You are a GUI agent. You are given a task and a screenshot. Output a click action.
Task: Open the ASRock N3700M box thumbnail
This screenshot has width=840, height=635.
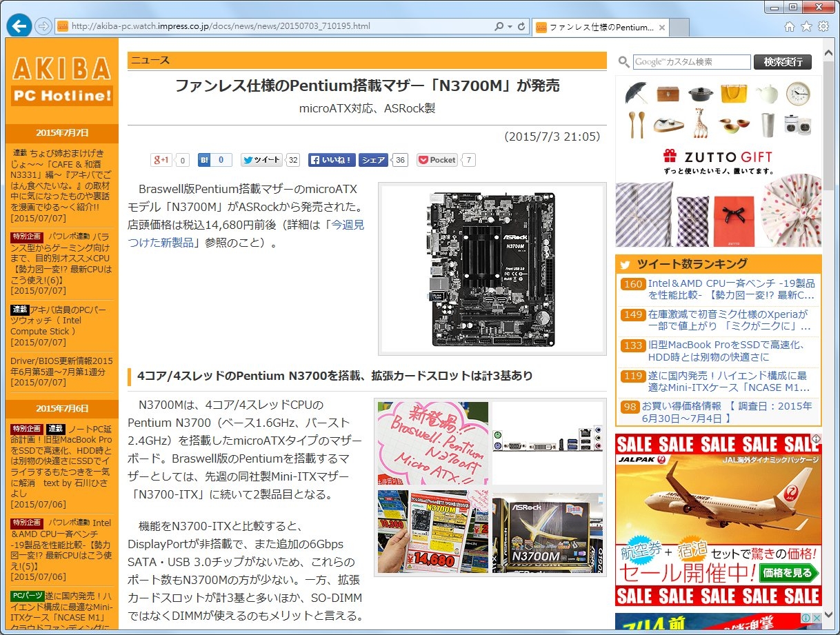[548, 532]
